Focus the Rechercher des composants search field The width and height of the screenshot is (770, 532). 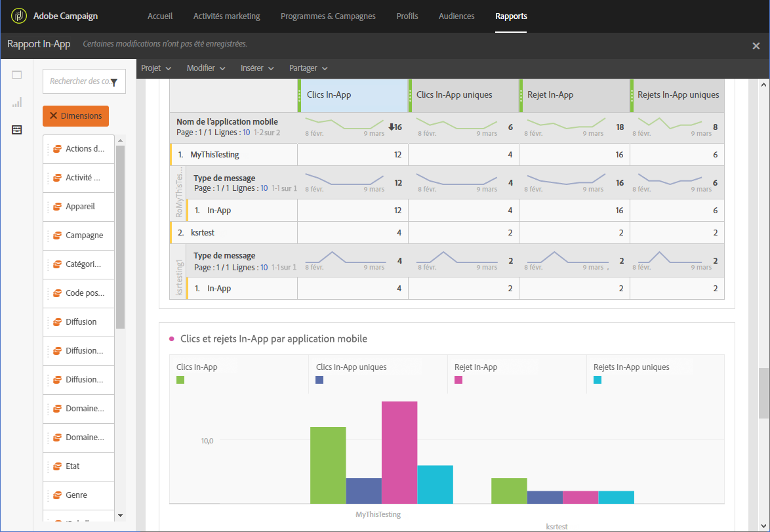click(x=80, y=81)
